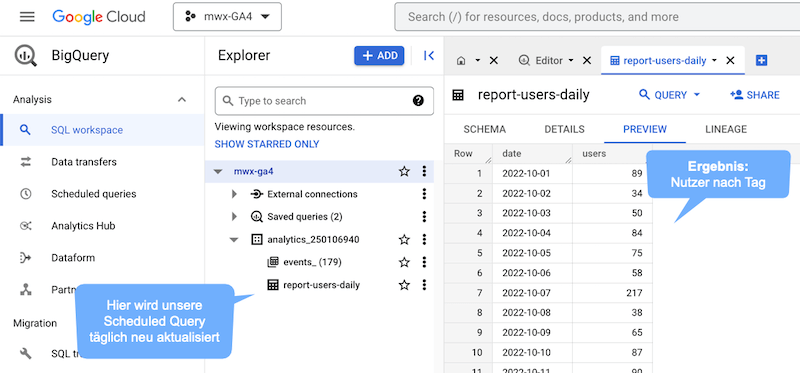Image resolution: width=800 pixels, height=373 pixels.
Task: Click SHOW STARRED ONLY link
Action: 267,144
